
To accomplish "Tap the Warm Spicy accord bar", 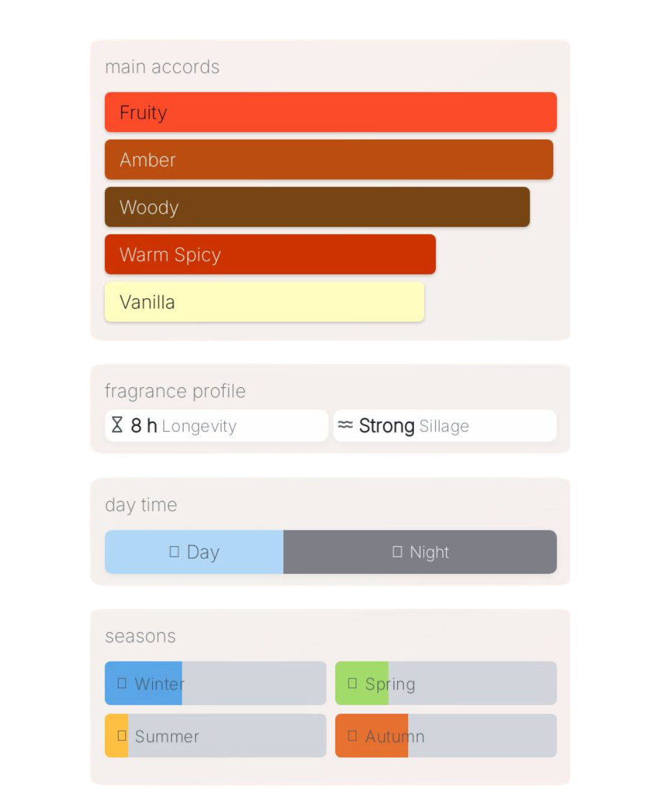I will (270, 254).
